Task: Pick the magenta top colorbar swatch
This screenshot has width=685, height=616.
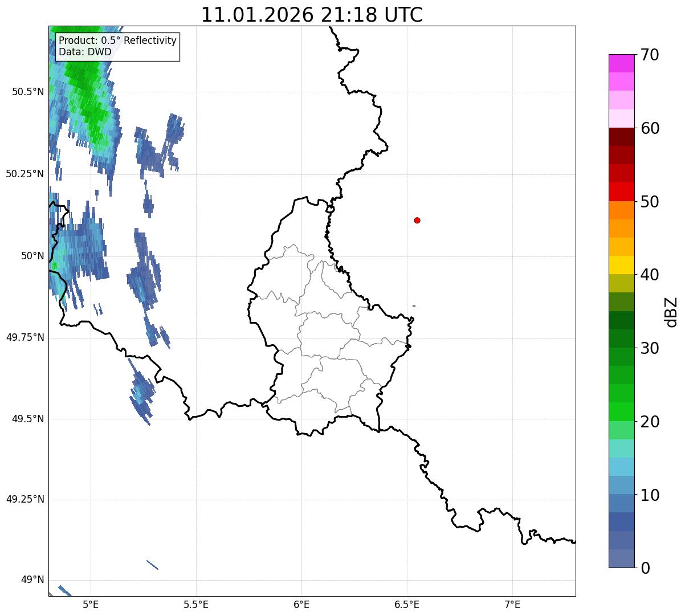Action: (621, 63)
